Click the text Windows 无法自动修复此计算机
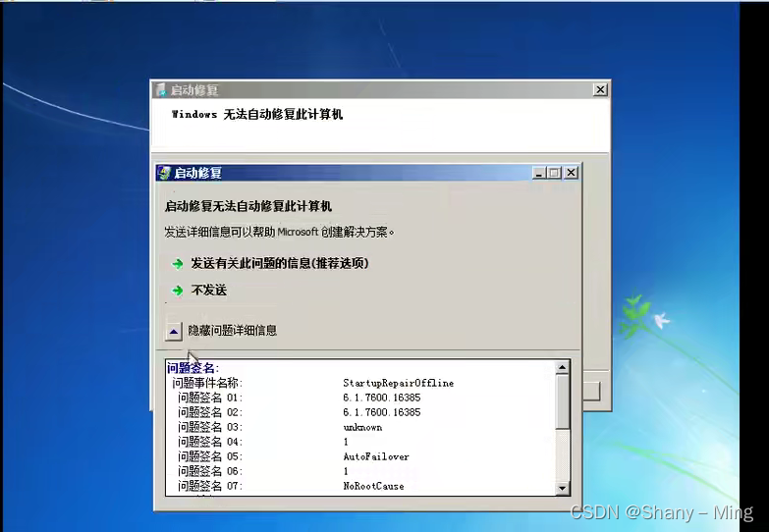This screenshot has width=769, height=532. coord(257,114)
